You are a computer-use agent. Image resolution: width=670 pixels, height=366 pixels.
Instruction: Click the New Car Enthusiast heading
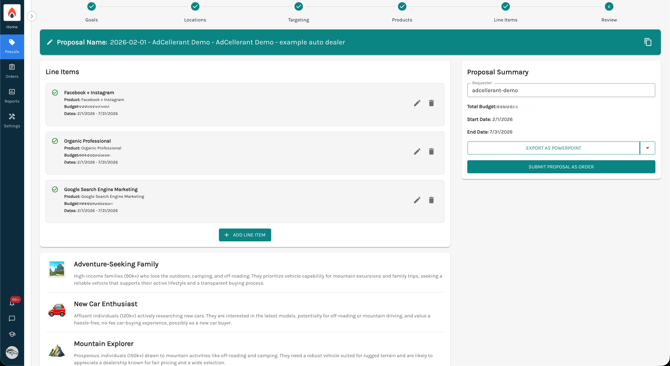click(106, 304)
